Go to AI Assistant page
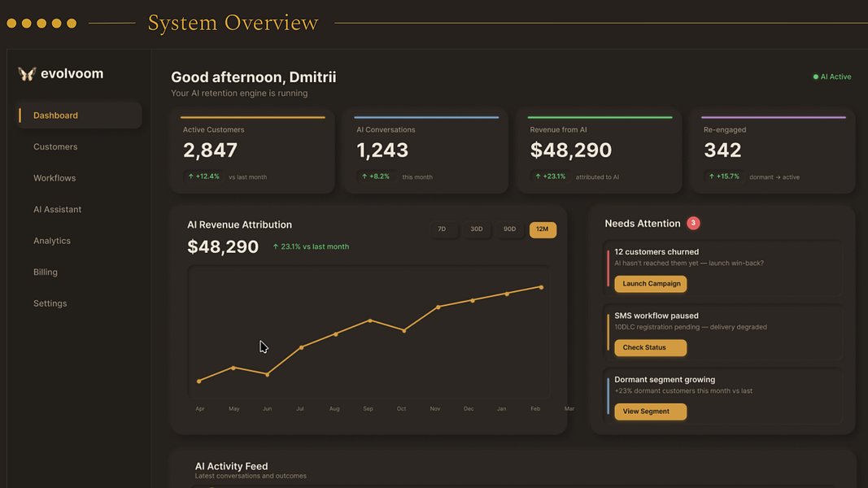Image resolution: width=868 pixels, height=488 pixels. (57, 209)
